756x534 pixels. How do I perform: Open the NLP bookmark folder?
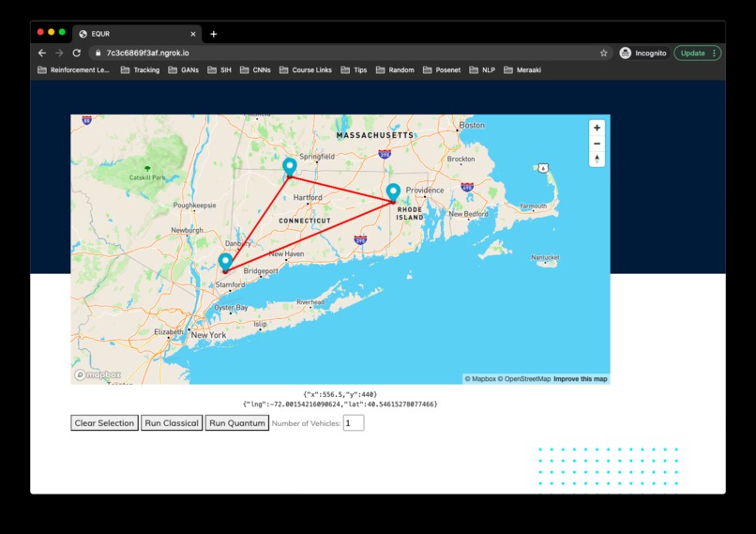(482, 70)
